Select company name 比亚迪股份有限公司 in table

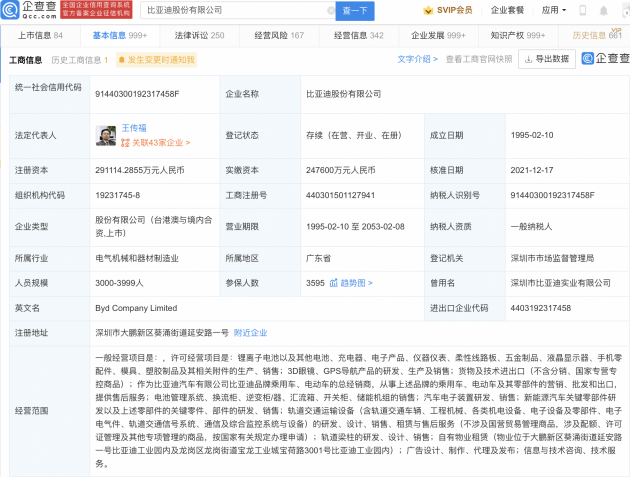pos(344,94)
